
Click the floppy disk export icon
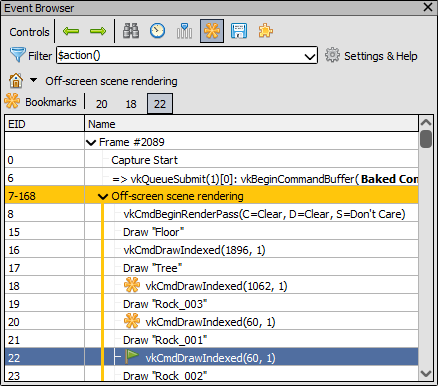pos(239,31)
